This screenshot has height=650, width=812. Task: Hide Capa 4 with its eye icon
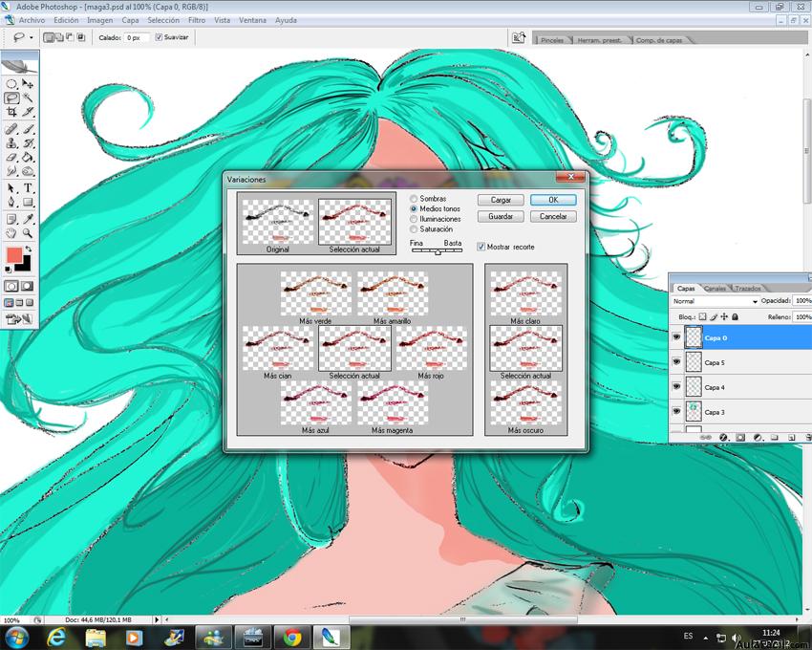tap(676, 387)
